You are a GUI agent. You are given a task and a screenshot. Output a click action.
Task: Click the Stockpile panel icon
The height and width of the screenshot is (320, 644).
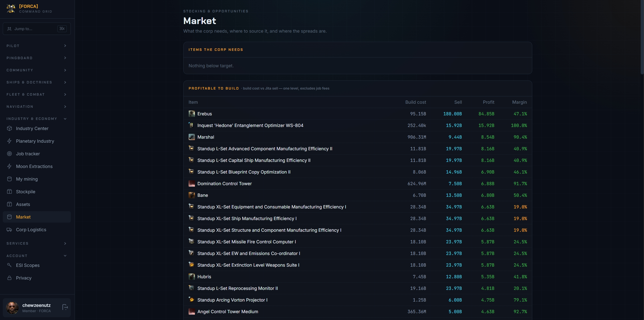pyautogui.click(x=9, y=191)
